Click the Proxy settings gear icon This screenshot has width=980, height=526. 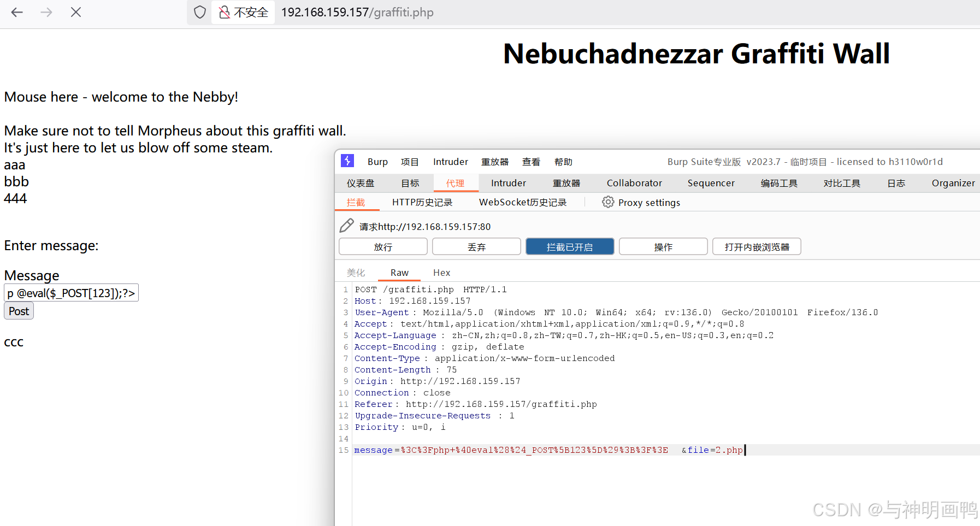click(608, 202)
